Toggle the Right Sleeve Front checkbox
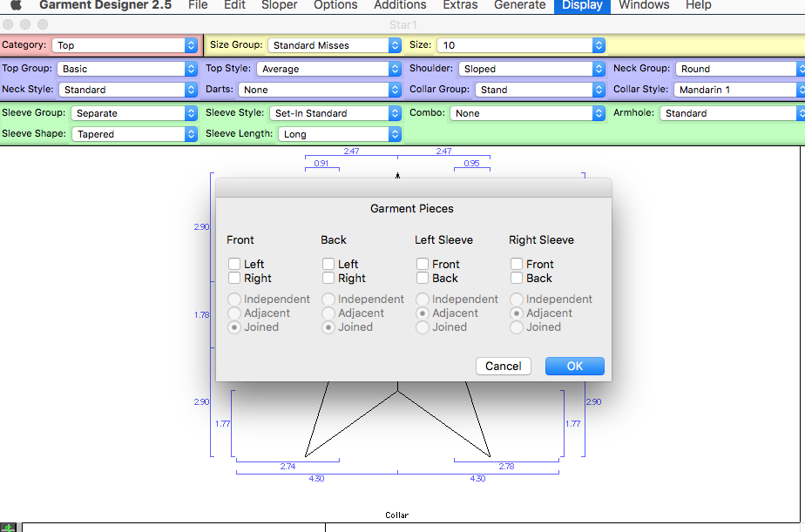The width and height of the screenshot is (805, 532). point(517,264)
